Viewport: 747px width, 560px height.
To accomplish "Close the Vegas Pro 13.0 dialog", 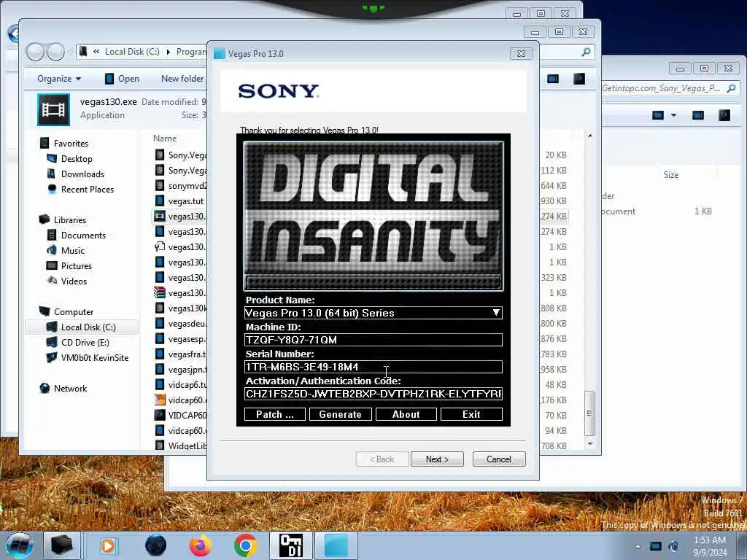I will tap(521, 53).
